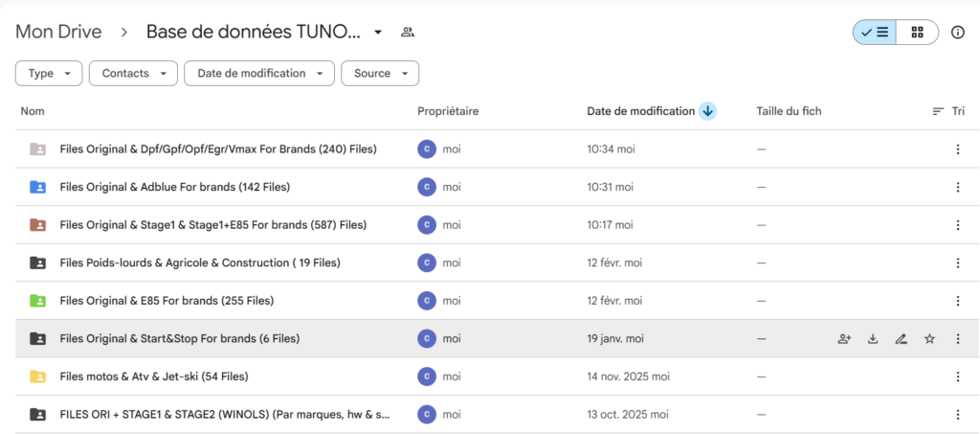
Task: Select Files Poids-lourds & Agricole & Construction folder
Action: tap(200, 263)
